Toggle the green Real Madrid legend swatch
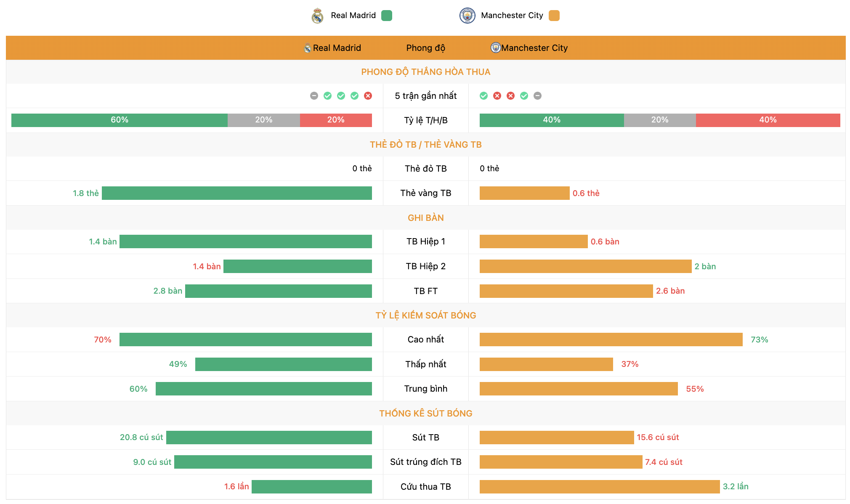 pos(387,16)
